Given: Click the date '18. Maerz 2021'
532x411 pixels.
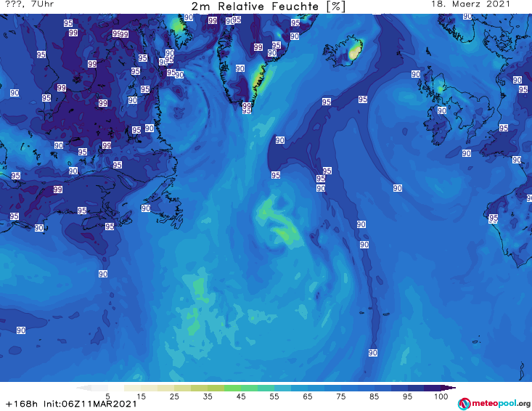Looking at the screenshot, I should 470,4.
